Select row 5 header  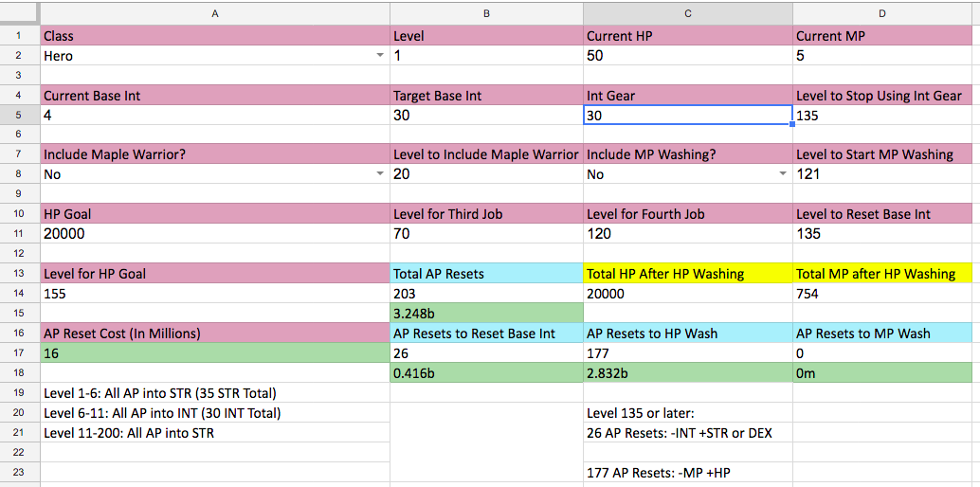[x=19, y=115]
